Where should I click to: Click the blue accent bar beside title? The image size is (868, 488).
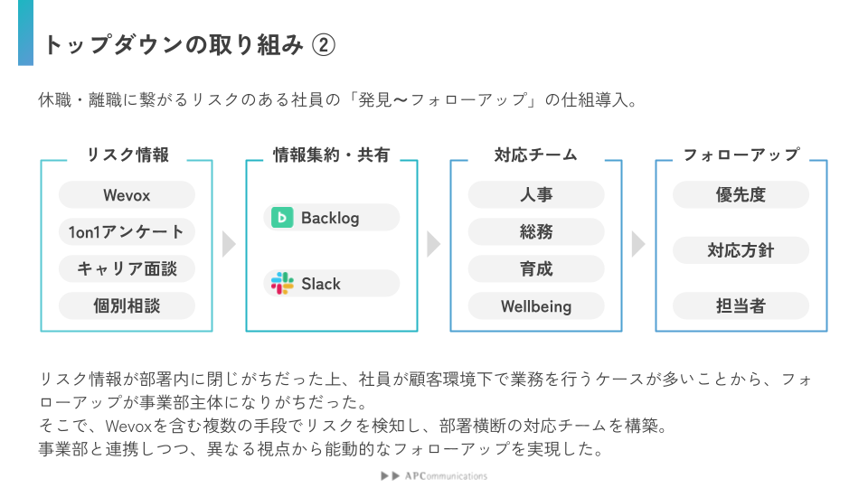coord(25,33)
